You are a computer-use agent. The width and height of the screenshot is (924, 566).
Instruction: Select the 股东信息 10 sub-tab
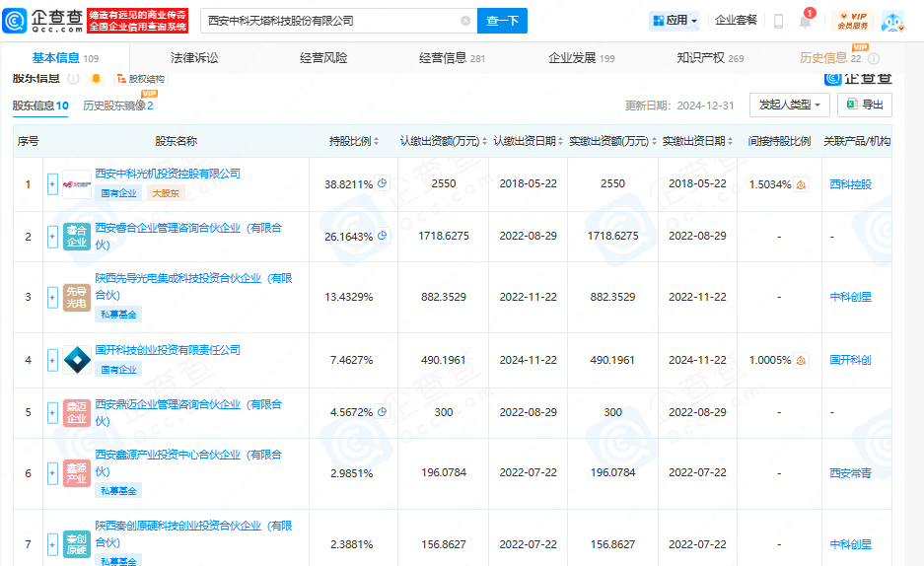40,106
